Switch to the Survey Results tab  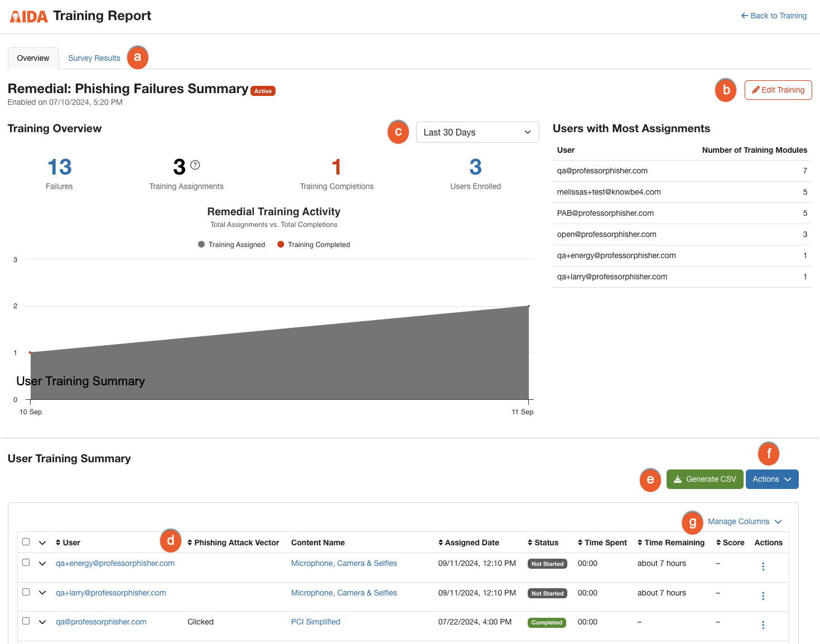(94, 58)
